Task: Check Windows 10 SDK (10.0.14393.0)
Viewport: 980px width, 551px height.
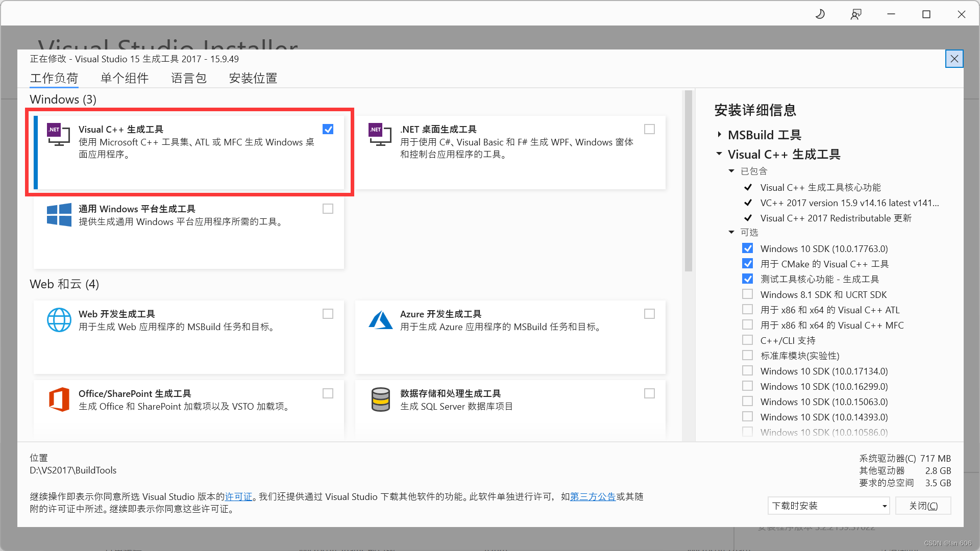Action: (747, 417)
